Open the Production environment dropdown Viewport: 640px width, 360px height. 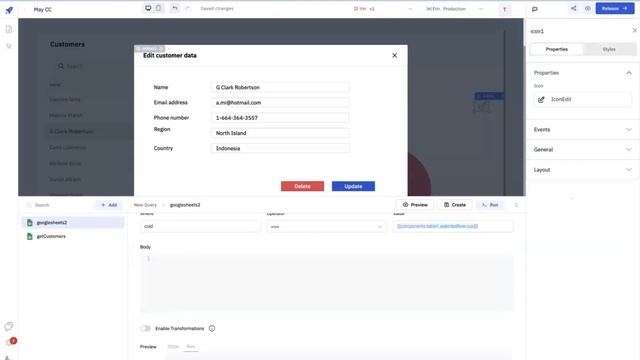455,9
